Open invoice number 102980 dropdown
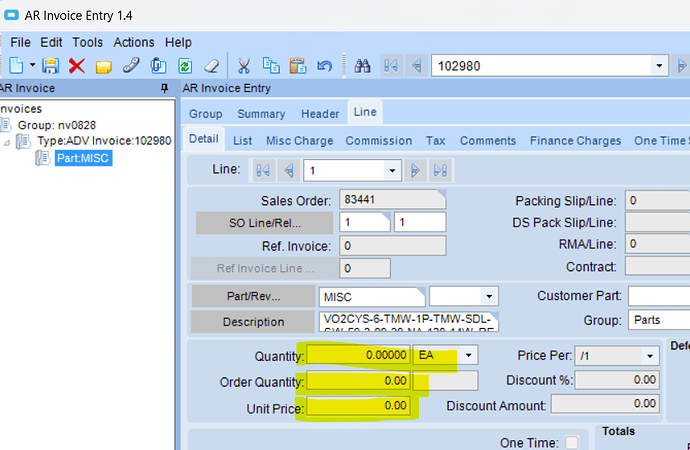The image size is (690, 450). [x=659, y=66]
